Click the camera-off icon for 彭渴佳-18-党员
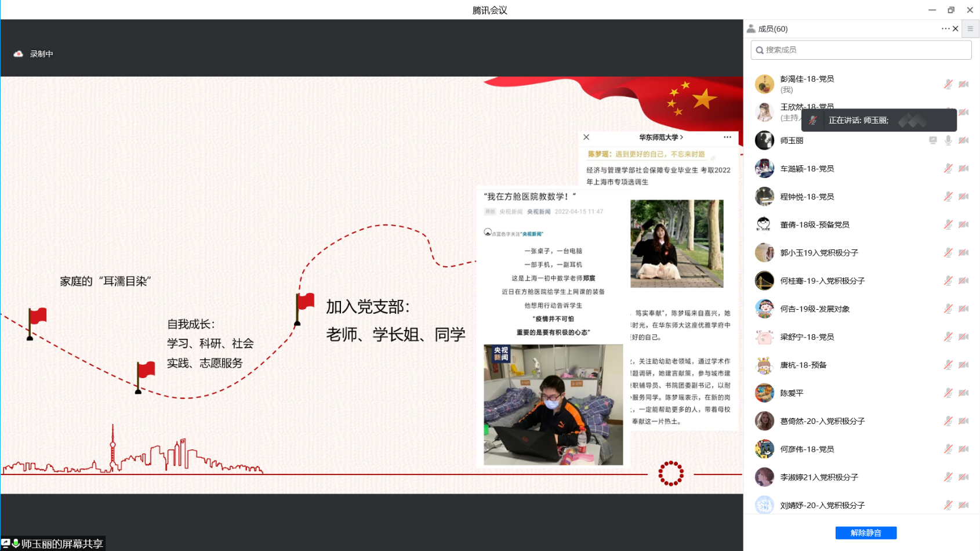The image size is (980, 551). coord(964,84)
